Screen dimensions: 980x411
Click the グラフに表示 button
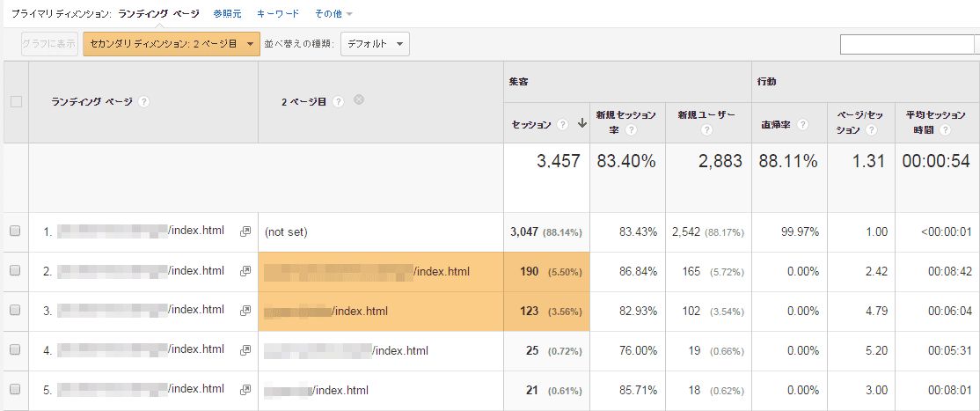coord(50,43)
